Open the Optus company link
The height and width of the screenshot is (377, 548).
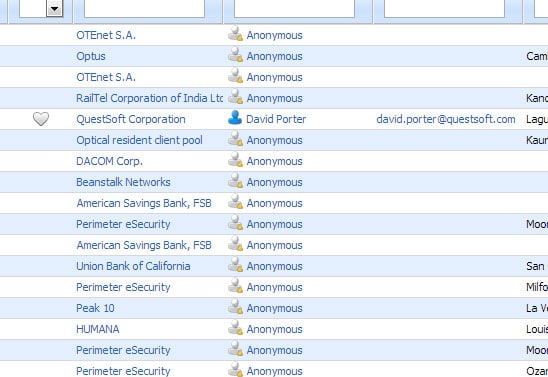coord(91,56)
